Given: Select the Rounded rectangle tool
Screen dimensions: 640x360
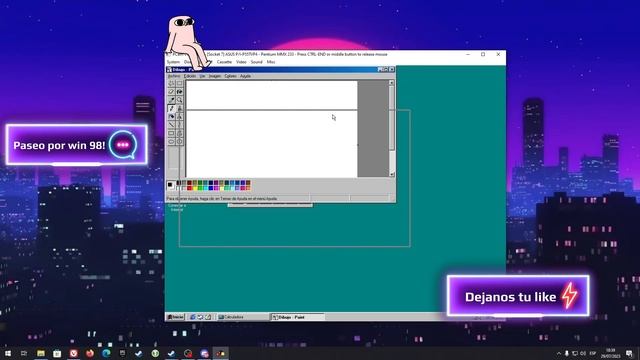Looking at the screenshot, I should coord(180,142).
